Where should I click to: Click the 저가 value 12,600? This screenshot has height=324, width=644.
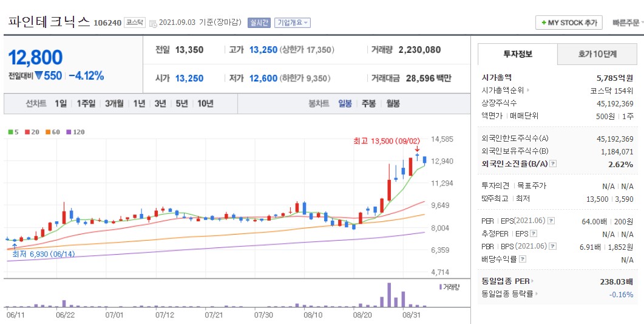click(263, 78)
